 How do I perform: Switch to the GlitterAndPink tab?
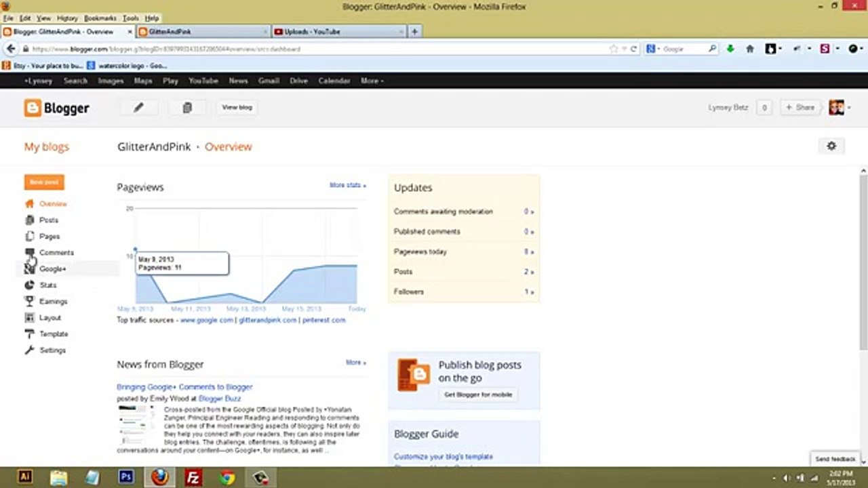(x=203, y=31)
